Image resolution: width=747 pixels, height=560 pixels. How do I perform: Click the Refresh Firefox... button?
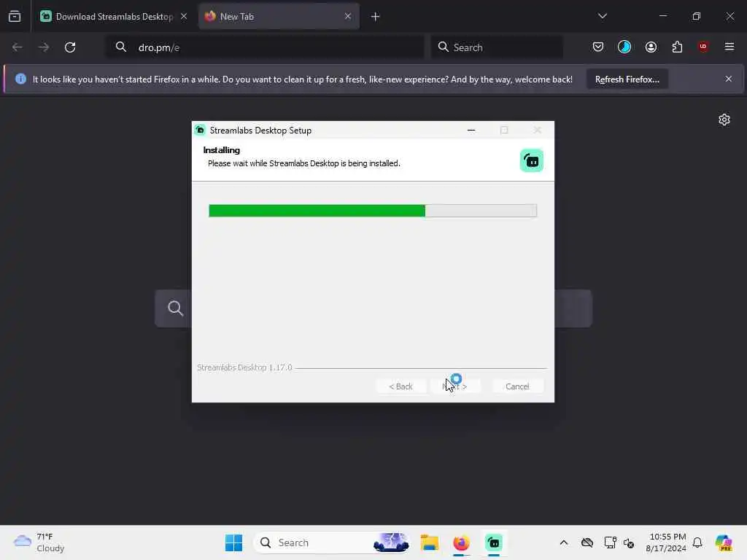(x=627, y=79)
